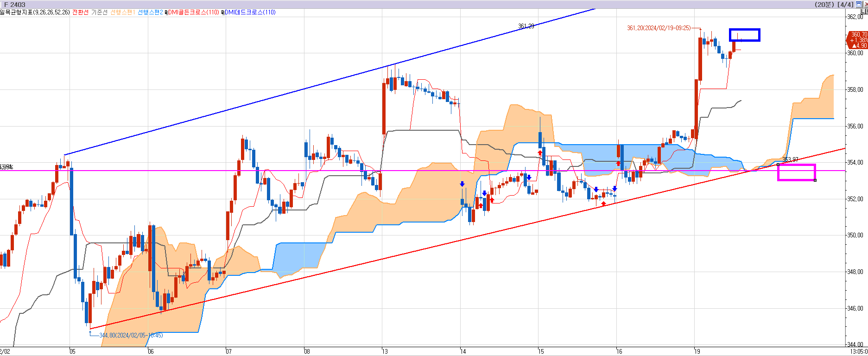Click 348.00 on the price axis
This screenshot has height=356, width=868.
pyautogui.click(x=855, y=272)
